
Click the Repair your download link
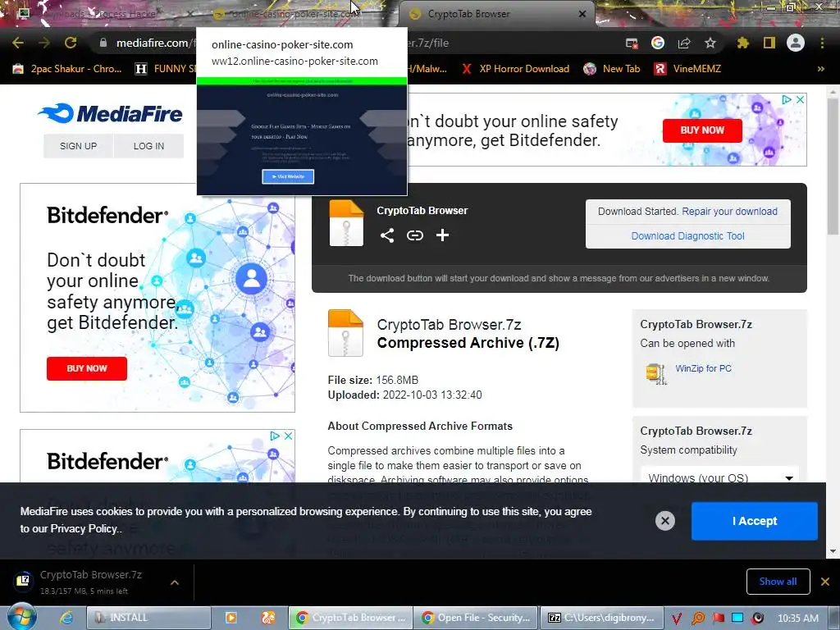coord(729,211)
